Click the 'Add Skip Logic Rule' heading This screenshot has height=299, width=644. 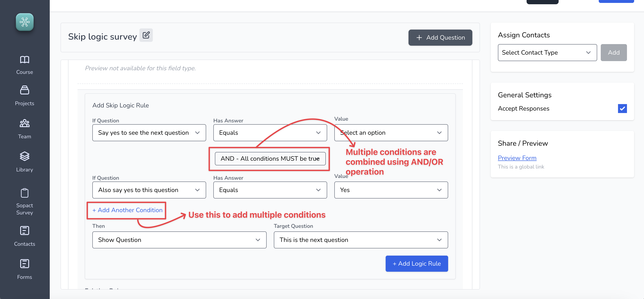(121, 105)
